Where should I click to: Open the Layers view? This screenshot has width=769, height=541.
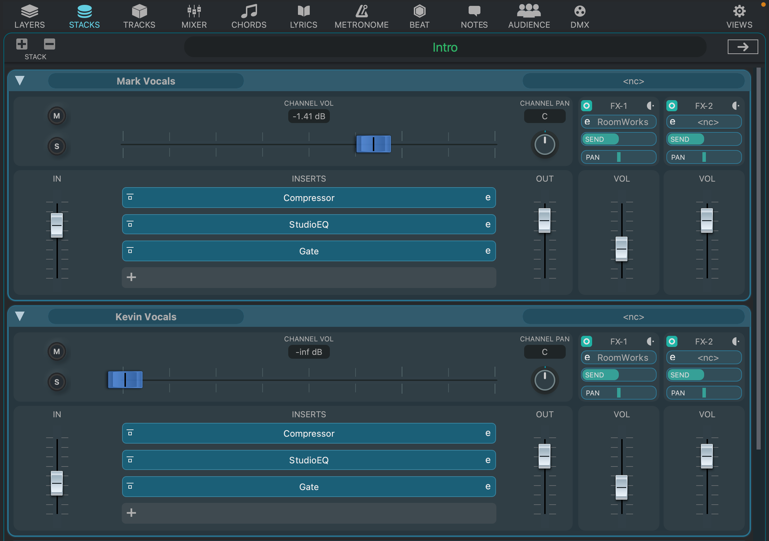(29, 16)
